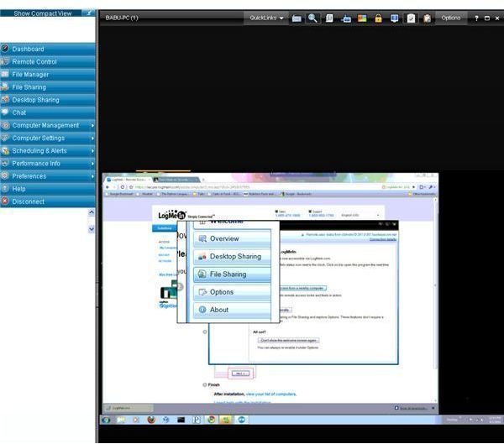Expand Computer Settings submenu arrow
The height and width of the screenshot is (444, 504).
click(92, 138)
